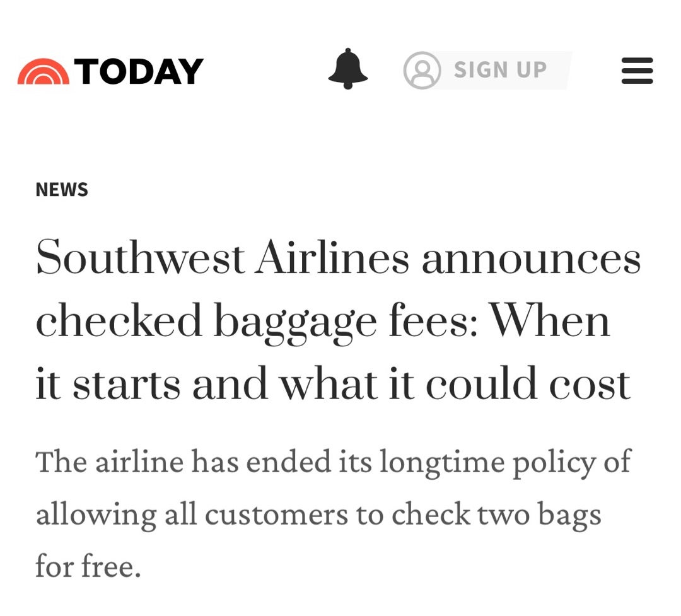Click the word "Airlines" in the headline
This screenshot has height=616, width=681.
[x=332, y=259]
